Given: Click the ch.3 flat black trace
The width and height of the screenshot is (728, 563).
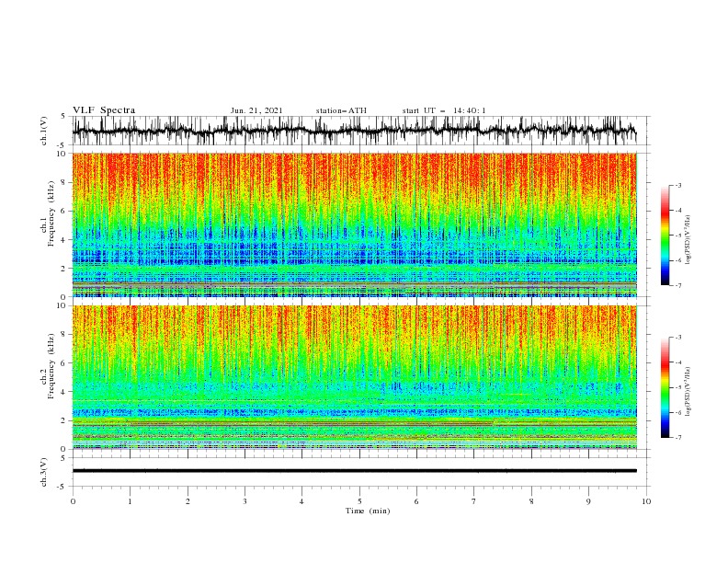Looking at the screenshot, I should (x=354, y=471).
